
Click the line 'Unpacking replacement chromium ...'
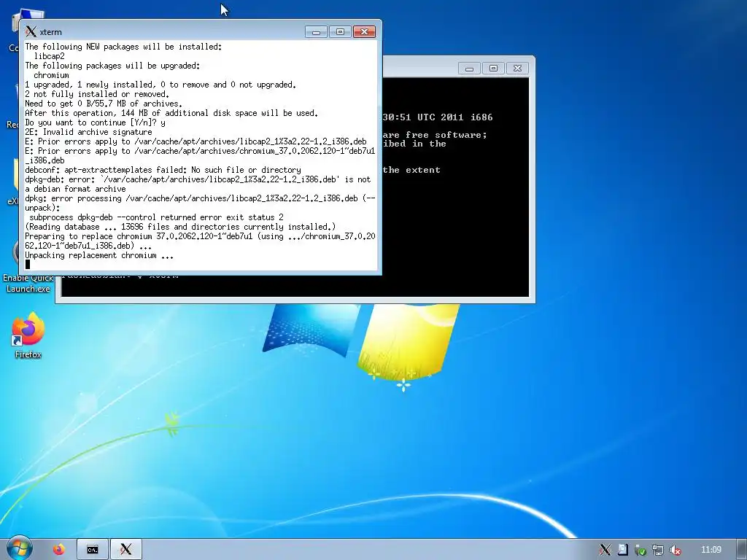coord(99,255)
